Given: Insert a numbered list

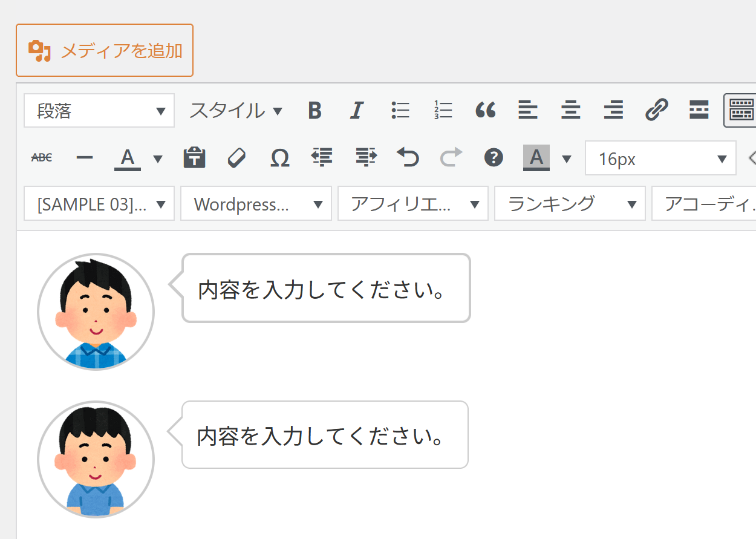Looking at the screenshot, I should pos(443,111).
